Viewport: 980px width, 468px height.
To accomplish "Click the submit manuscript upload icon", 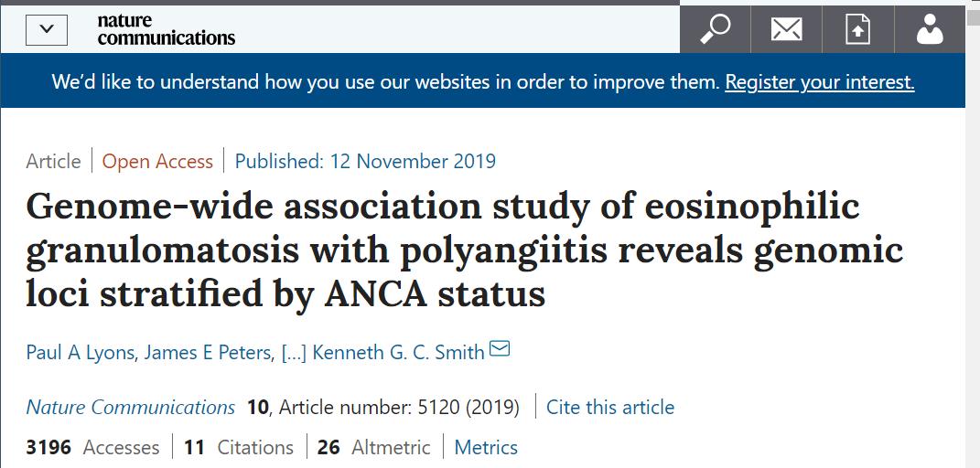I will (857, 30).
